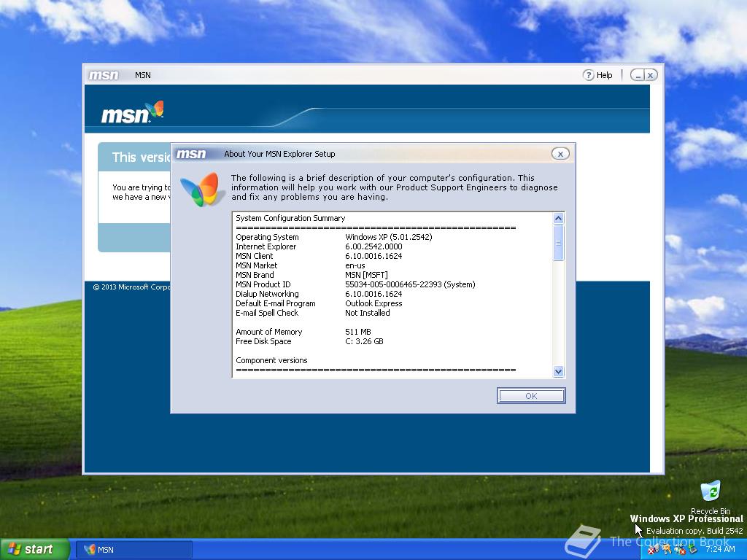Click the MSN logo in the window title bar
This screenshot has width=747, height=560.
point(104,75)
